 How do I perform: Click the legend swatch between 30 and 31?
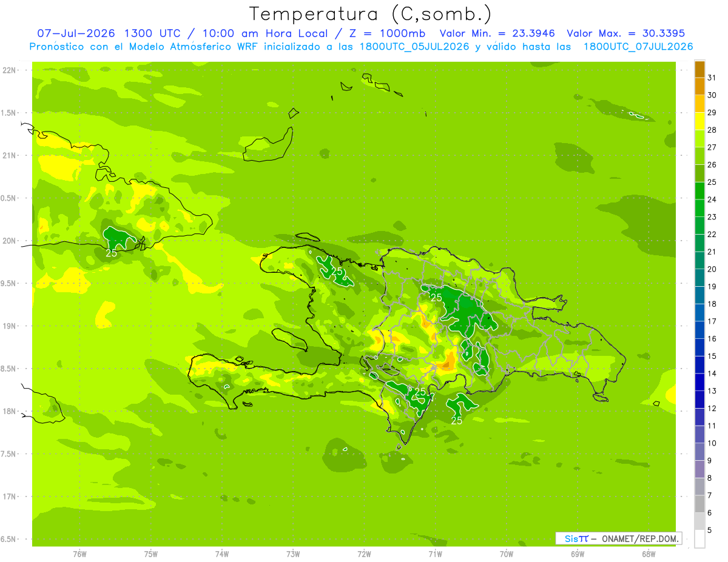(699, 87)
